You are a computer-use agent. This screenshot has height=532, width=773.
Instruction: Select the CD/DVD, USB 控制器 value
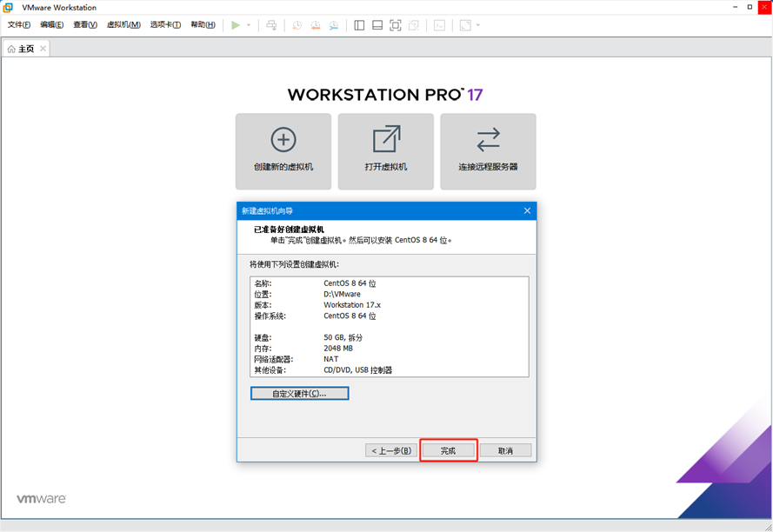358,369
